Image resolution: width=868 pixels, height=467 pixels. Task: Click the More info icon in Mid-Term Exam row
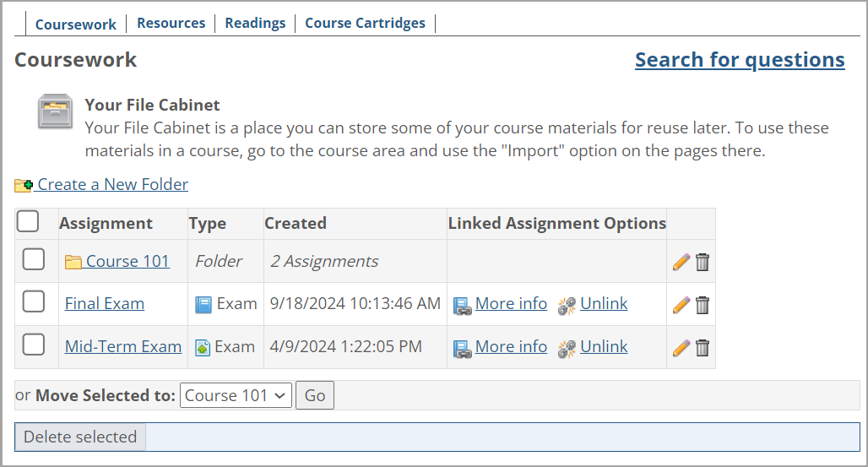[x=462, y=349]
